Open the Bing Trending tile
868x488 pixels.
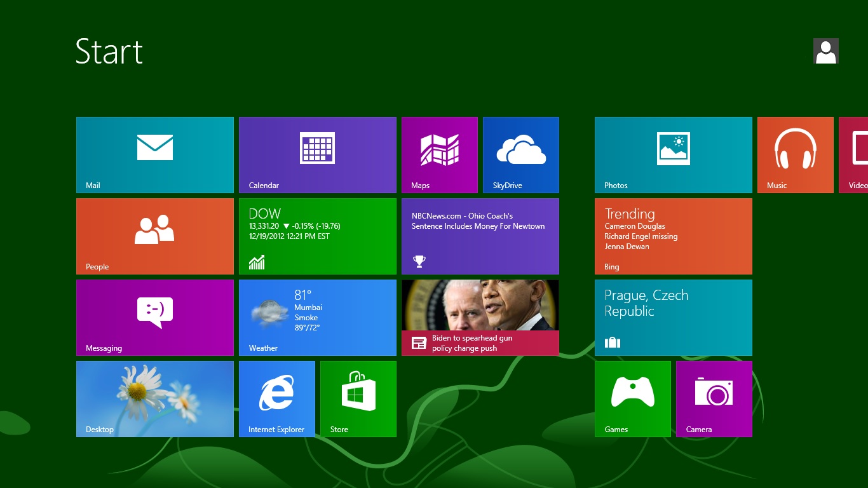(673, 236)
